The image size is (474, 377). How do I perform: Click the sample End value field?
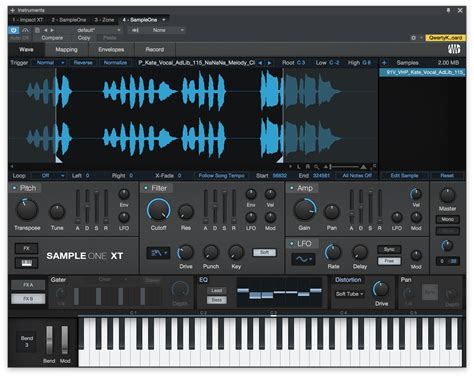pyautogui.click(x=321, y=176)
